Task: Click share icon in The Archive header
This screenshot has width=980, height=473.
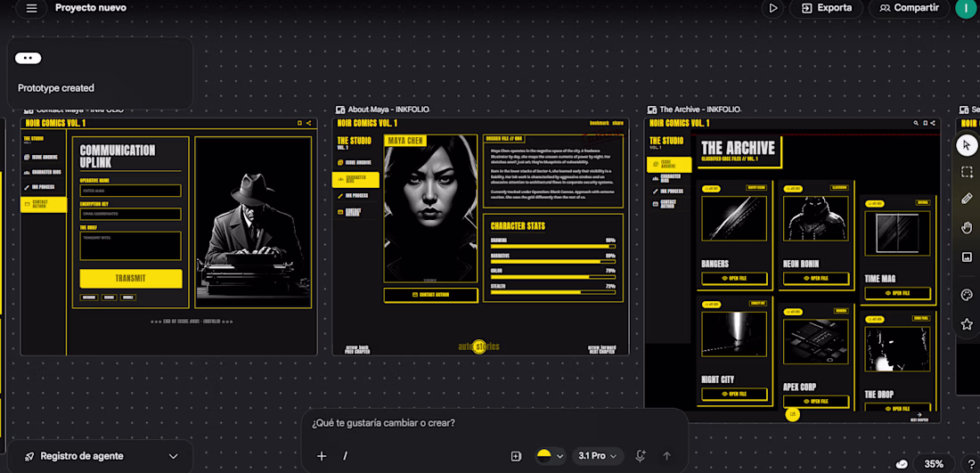Action: tap(933, 123)
